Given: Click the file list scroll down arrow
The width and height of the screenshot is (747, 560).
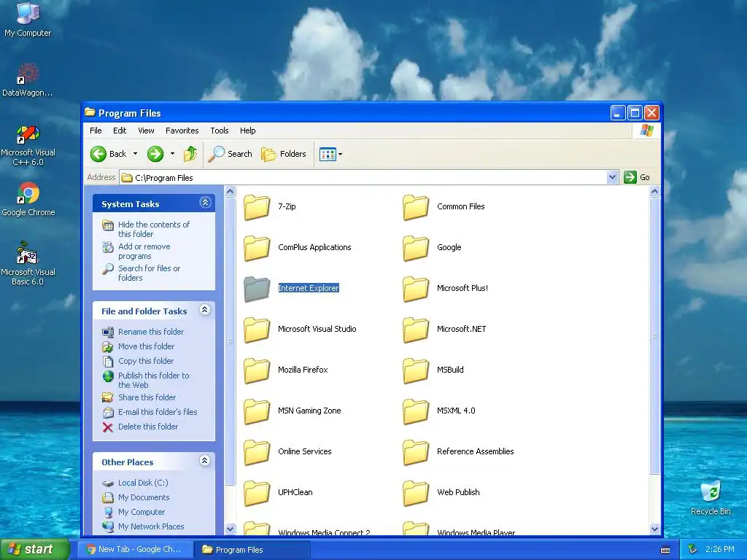Looking at the screenshot, I should [x=654, y=529].
